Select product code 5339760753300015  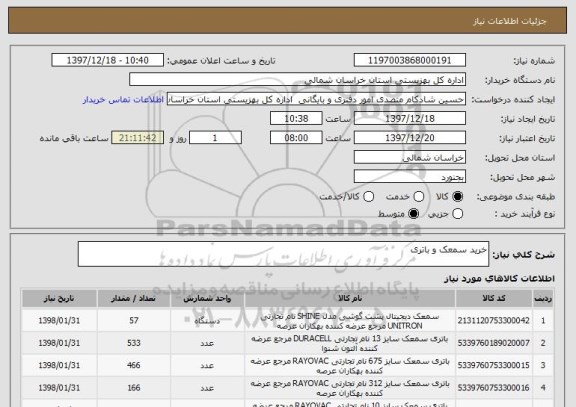click(x=494, y=365)
